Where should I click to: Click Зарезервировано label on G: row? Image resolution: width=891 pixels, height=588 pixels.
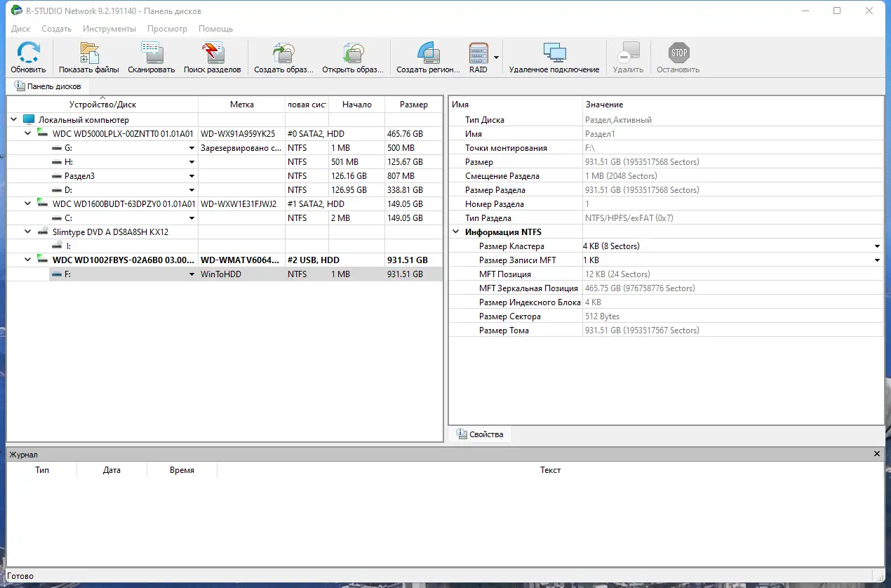(x=241, y=148)
